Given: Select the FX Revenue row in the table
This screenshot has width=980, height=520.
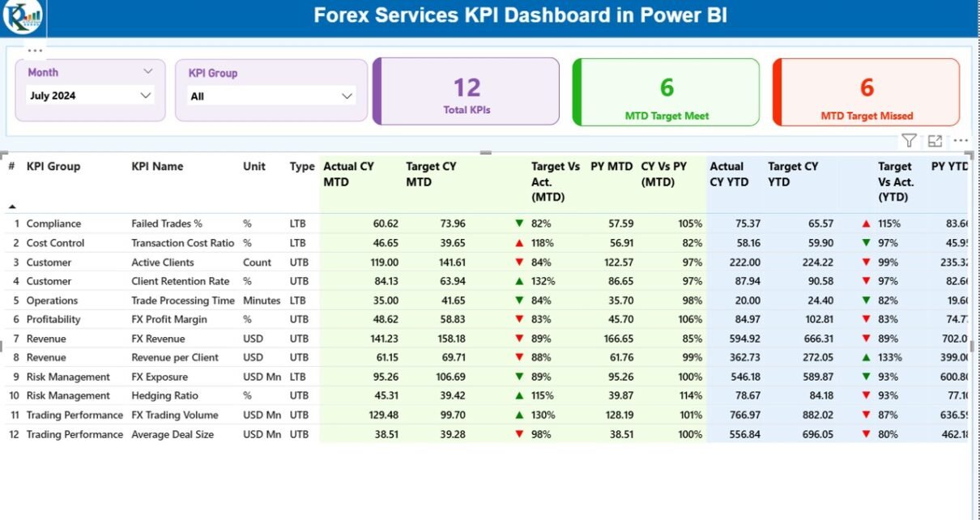Looking at the screenshot, I should [158, 339].
